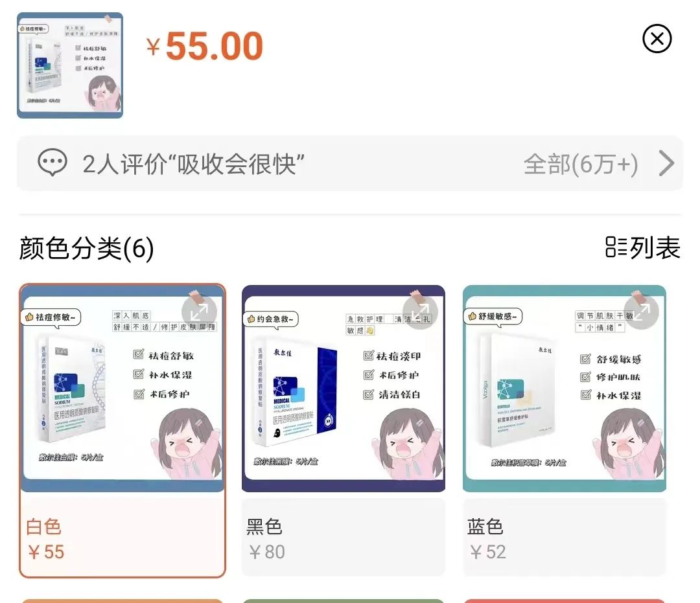Viewport: 700px width, 603px height.
Task: Select the 黑色 ¥80 option
Action: click(x=344, y=538)
